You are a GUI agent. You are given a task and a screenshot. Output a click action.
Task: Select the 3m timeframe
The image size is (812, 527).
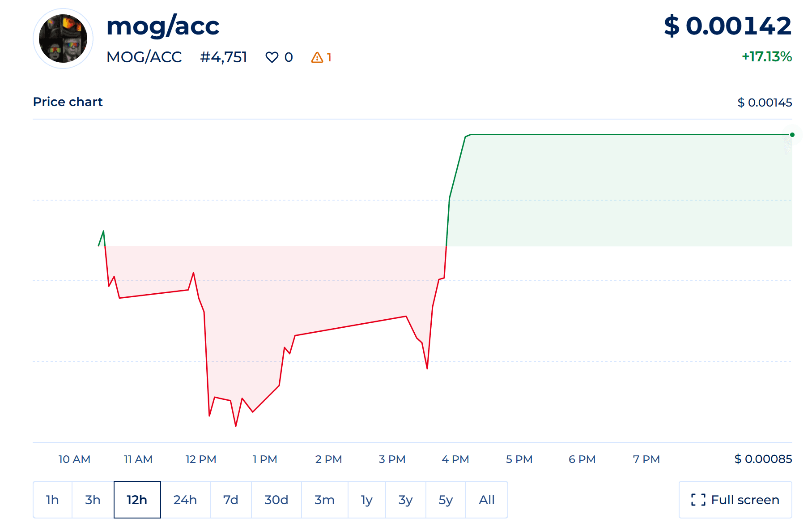click(x=324, y=500)
